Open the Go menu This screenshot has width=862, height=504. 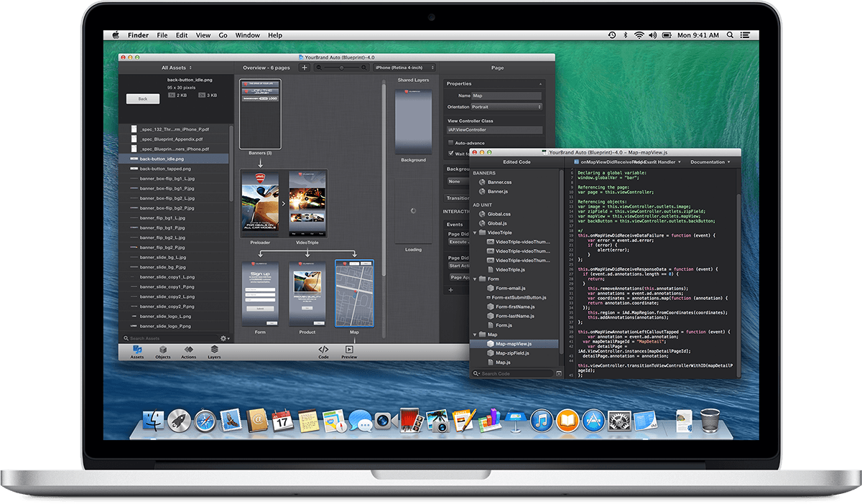point(223,35)
